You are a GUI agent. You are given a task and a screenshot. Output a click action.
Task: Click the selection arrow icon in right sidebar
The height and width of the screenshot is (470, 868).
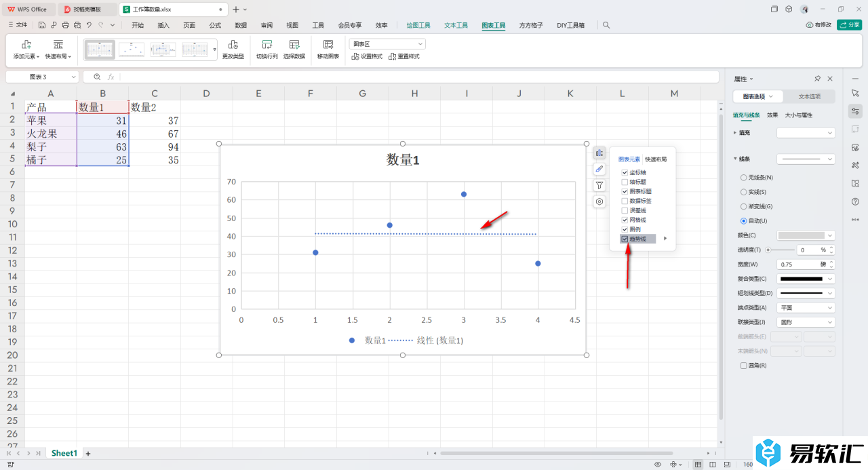(855, 92)
